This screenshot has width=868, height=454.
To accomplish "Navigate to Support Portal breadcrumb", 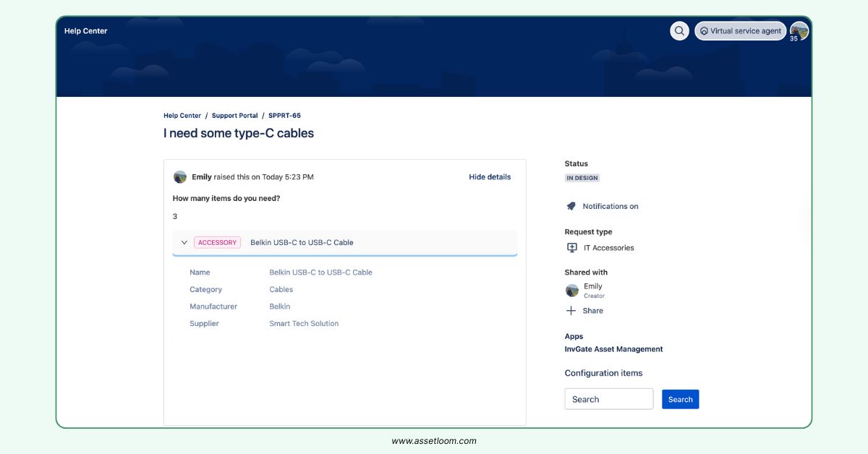I will point(234,116).
